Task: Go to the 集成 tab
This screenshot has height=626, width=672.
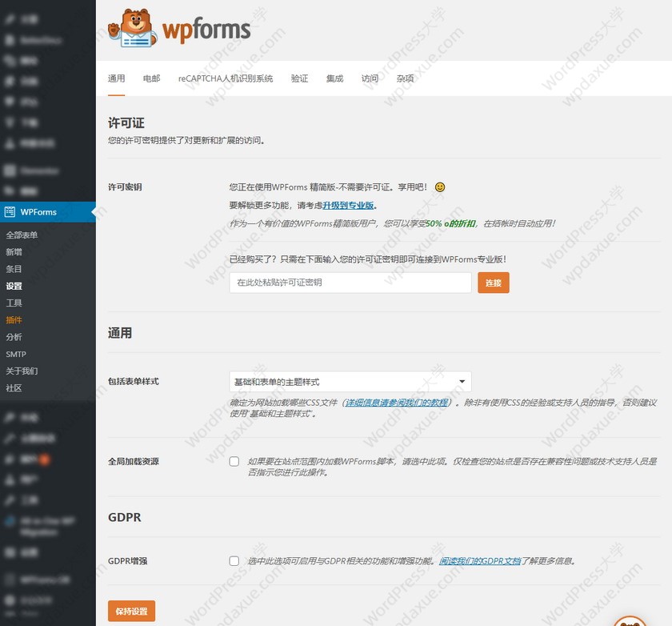Action: tap(334, 78)
